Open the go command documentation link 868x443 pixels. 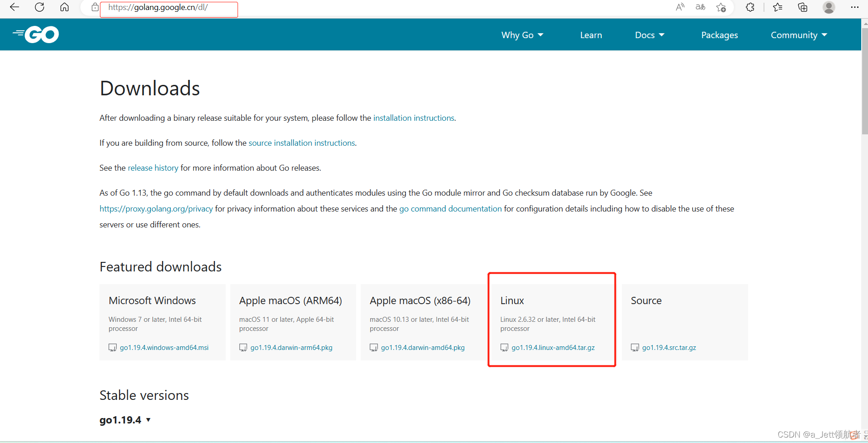tap(451, 209)
